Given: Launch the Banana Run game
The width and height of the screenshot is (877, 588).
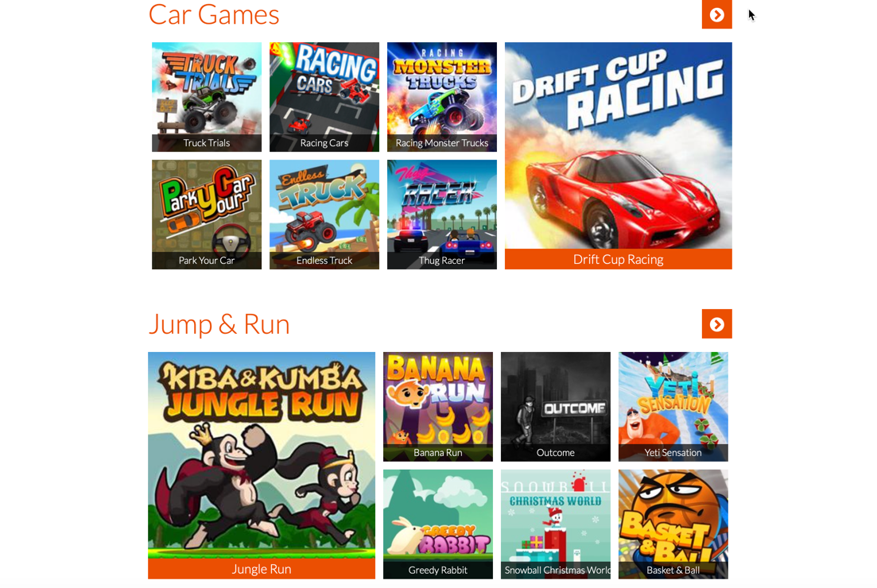Looking at the screenshot, I should pos(438,406).
